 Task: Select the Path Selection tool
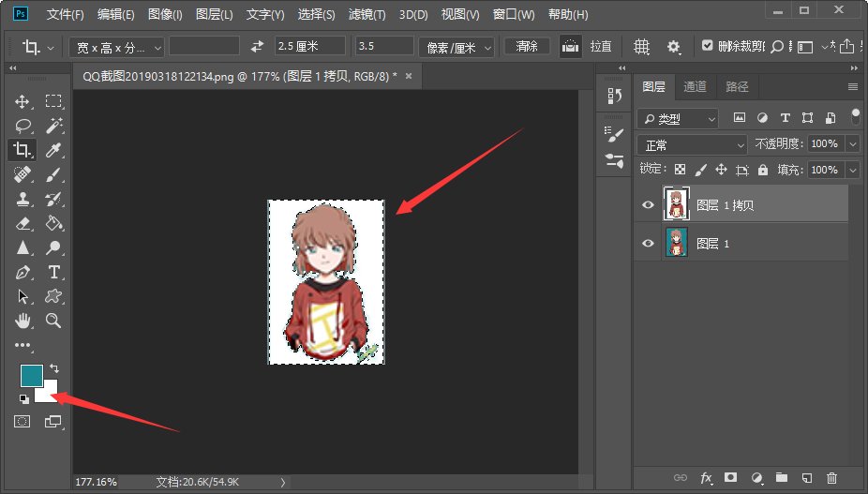pyautogui.click(x=22, y=296)
